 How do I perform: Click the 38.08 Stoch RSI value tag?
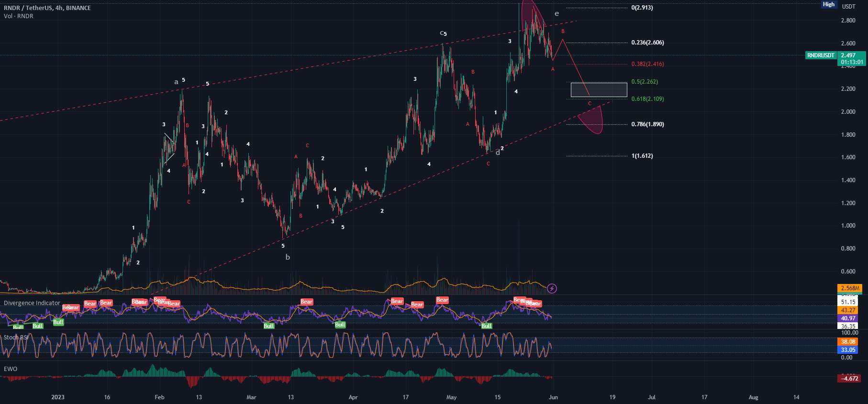pyautogui.click(x=848, y=342)
